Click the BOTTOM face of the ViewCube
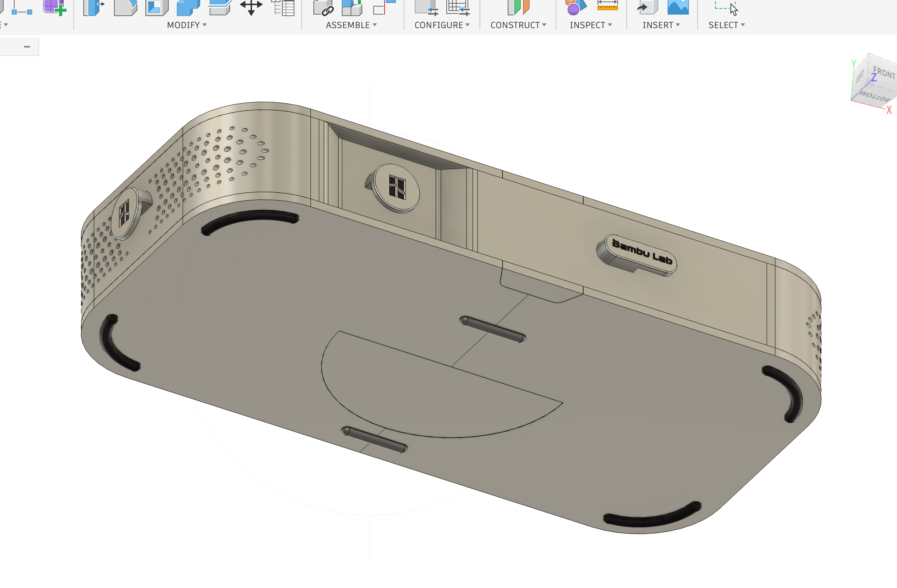 pos(874,96)
